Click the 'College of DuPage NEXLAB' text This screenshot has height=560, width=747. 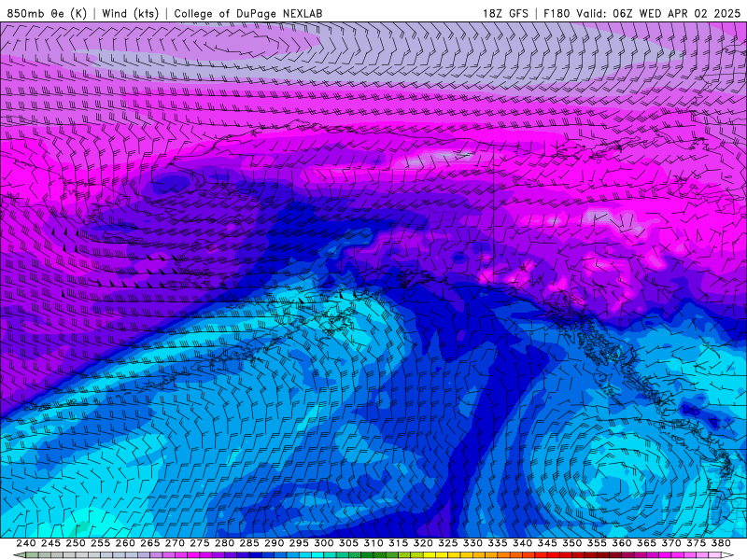coord(248,13)
